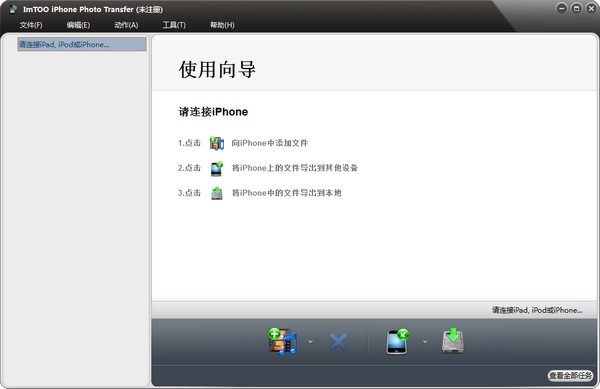
Task: Click the disk export icon in wizard step 3
Action: [x=217, y=193]
